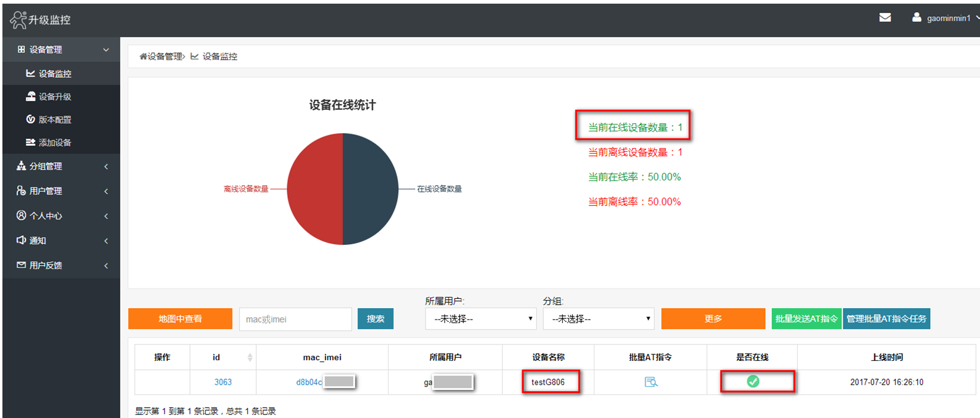The width and height of the screenshot is (980, 418).
Task: Focus the mac或imei search field
Action: coord(295,319)
